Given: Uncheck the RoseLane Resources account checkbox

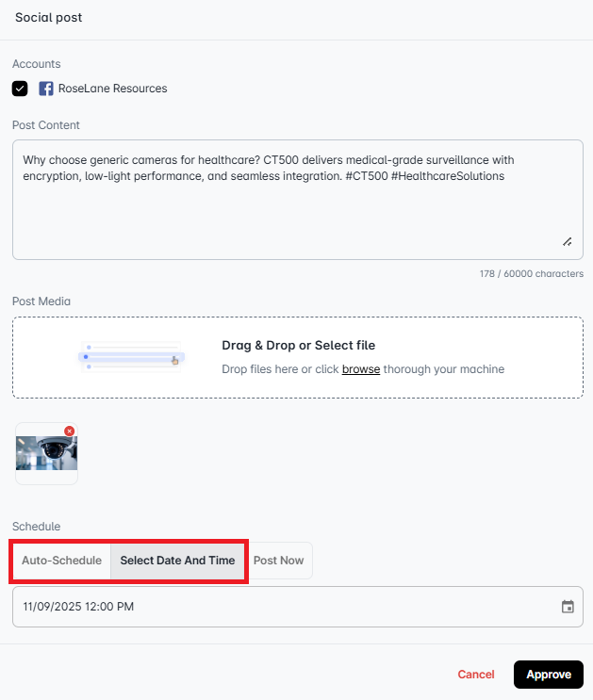Looking at the screenshot, I should (x=20, y=89).
